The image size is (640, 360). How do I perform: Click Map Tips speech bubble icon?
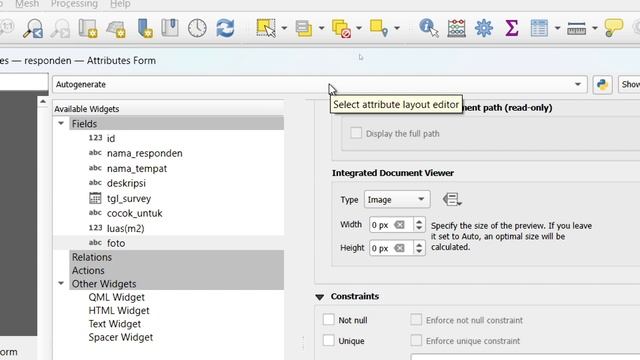tap(613, 28)
